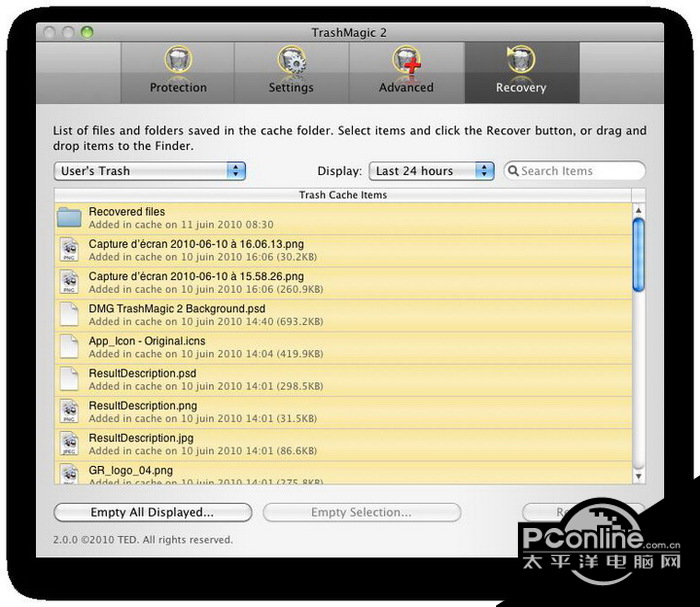The image size is (700, 607).
Task: Click the list scrollbar up arrow
Action: pos(638,210)
